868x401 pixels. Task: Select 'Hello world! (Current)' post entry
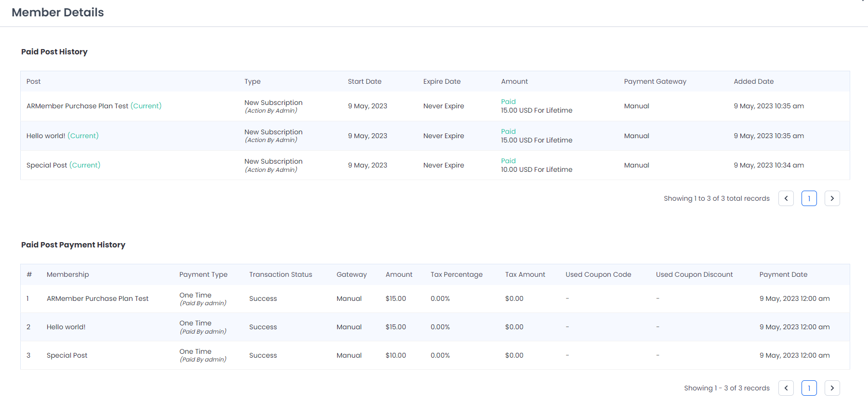pos(63,136)
